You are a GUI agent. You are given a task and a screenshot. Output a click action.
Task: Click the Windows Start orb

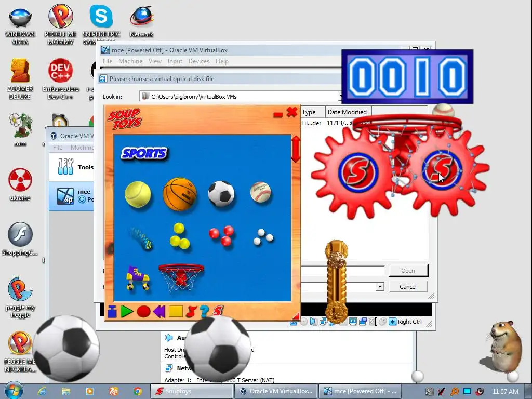[x=14, y=391]
